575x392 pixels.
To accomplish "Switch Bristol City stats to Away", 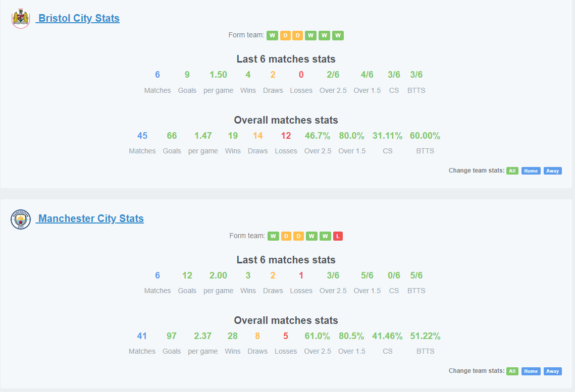I will [552, 171].
